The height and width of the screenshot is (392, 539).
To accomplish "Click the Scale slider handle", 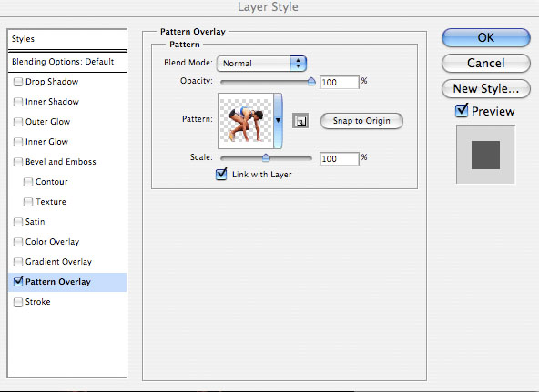I will [266, 158].
